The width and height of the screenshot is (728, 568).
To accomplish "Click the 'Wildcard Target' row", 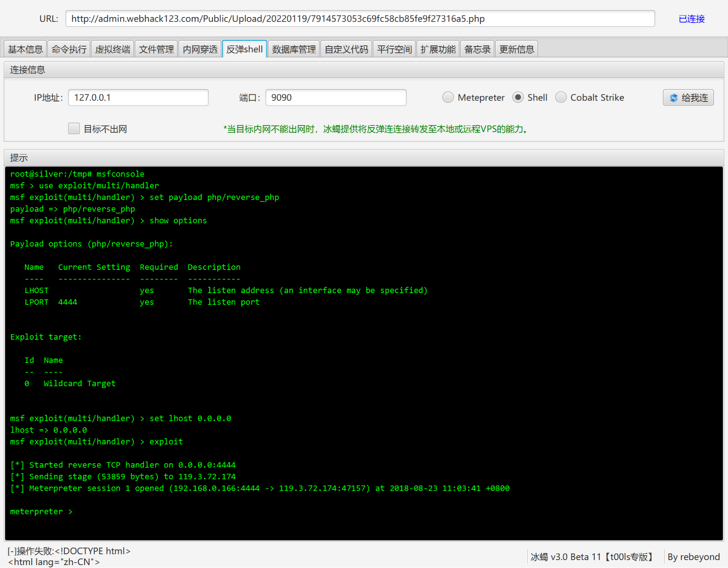I will pos(70,383).
